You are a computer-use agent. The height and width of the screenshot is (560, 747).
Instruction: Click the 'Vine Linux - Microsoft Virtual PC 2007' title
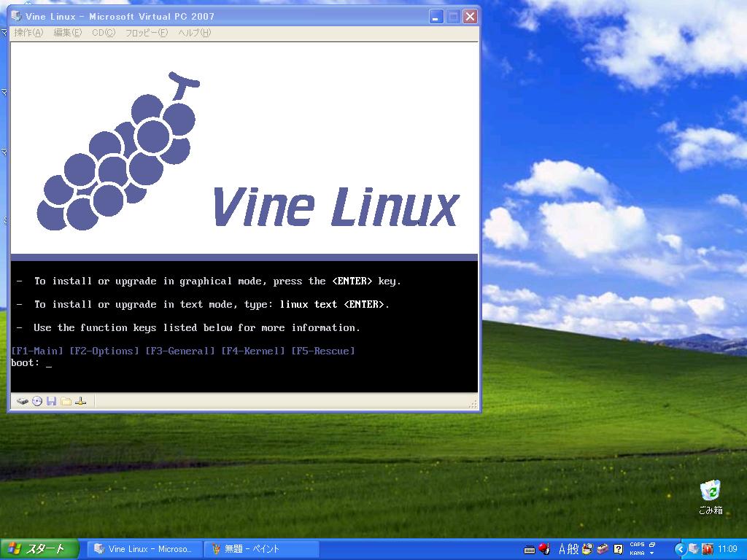120,17
